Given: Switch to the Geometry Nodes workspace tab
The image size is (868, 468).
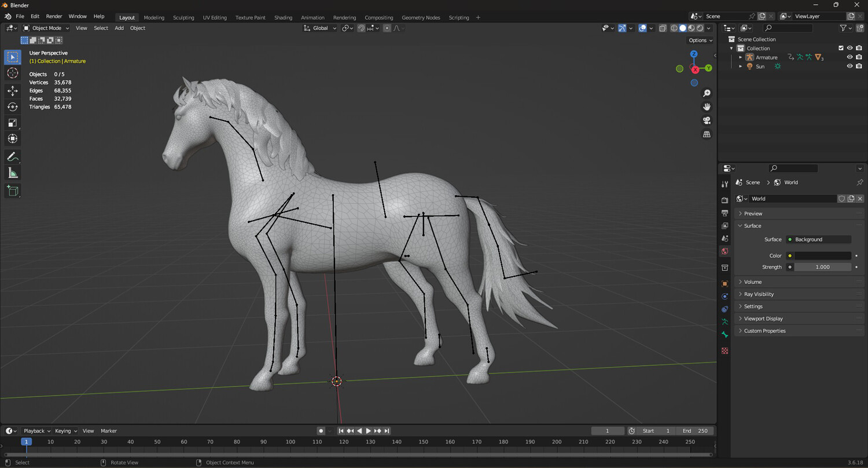Looking at the screenshot, I should click(x=421, y=17).
